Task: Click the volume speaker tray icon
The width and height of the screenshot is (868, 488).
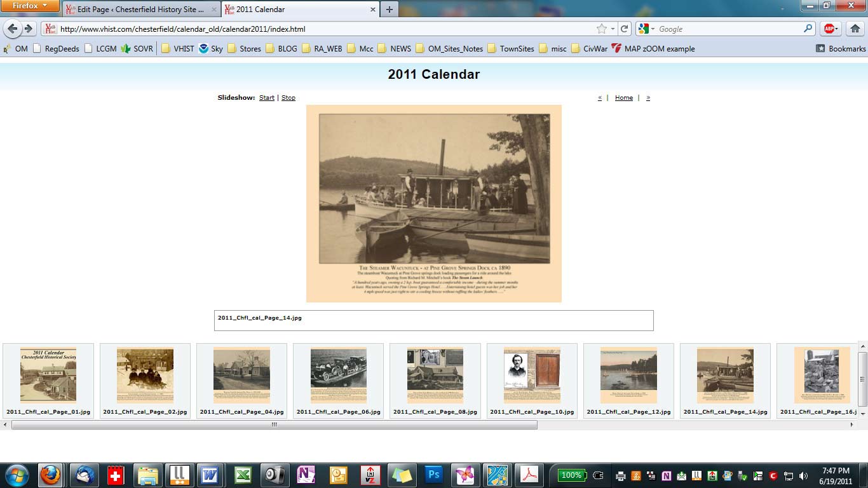Action: (803, 476)
